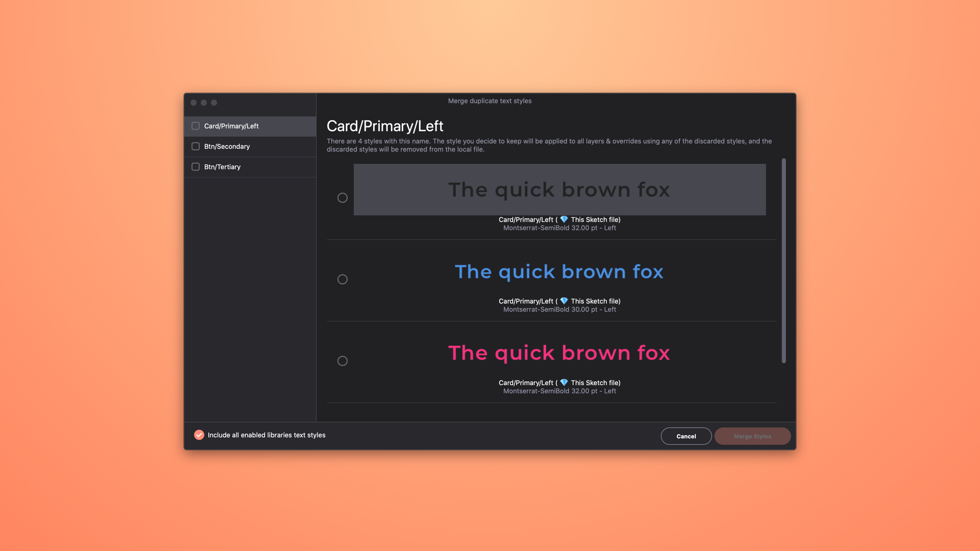Screen dimensions: 980x551
Task: Check the Btn/Tertiary checkbox
Action: click(195, 167)
